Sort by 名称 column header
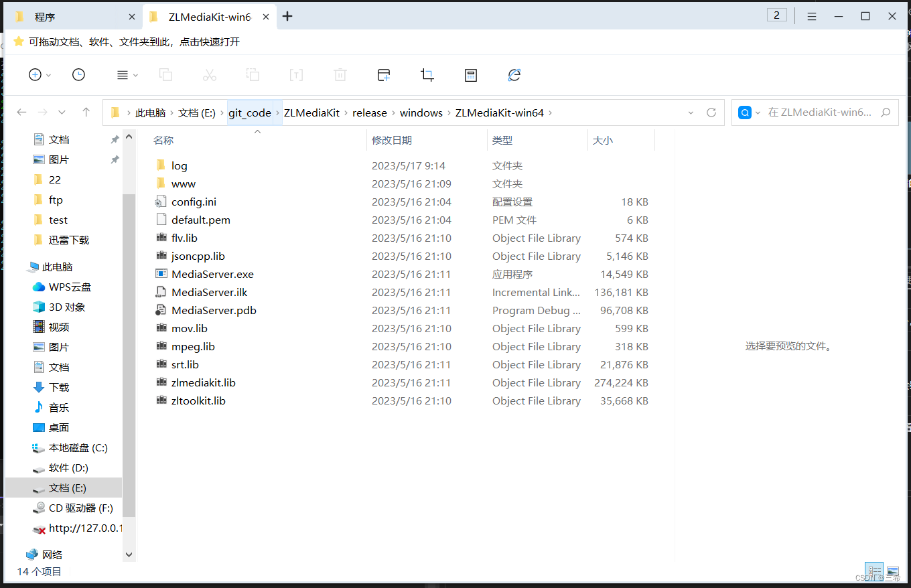911x588 pixels. coord(163,140)
